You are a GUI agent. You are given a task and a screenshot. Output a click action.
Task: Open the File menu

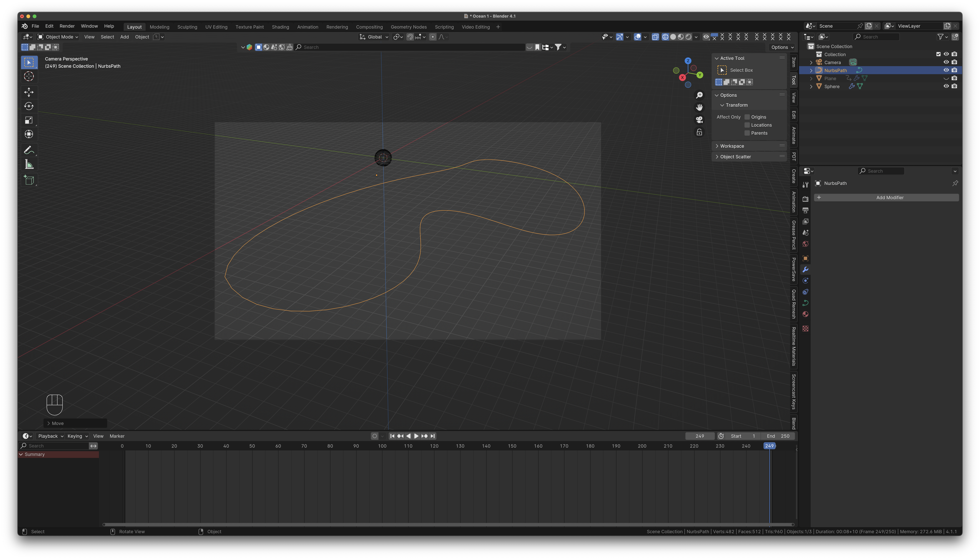(35, 26)
